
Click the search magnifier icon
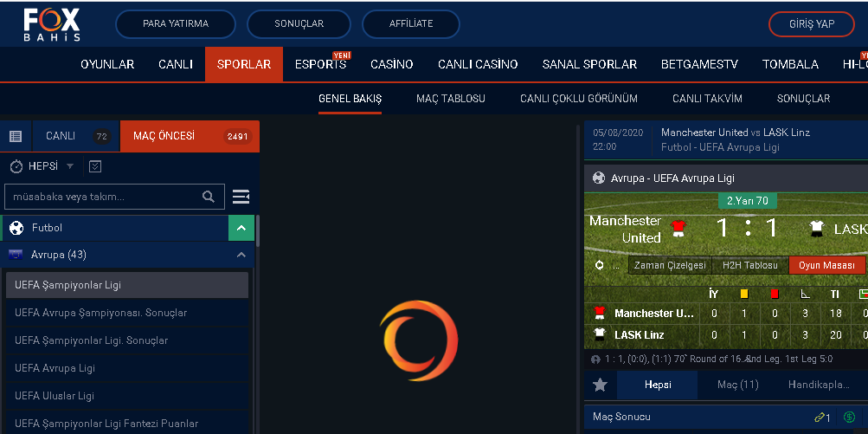coord(209,197)
